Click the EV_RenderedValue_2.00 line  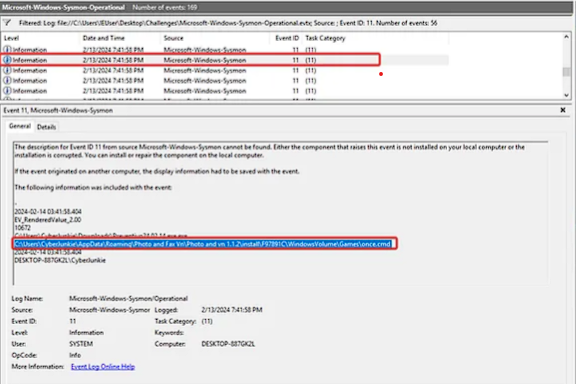click(48, 220)
